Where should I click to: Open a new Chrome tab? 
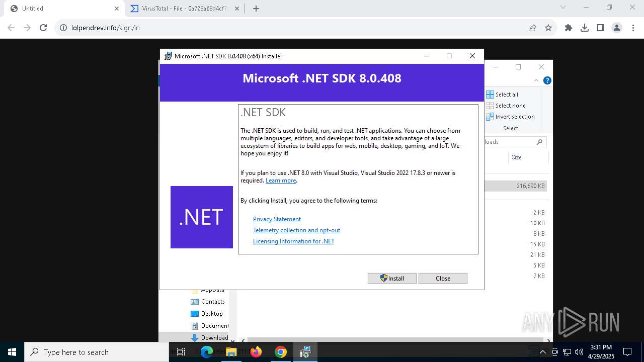coord(256,9)
